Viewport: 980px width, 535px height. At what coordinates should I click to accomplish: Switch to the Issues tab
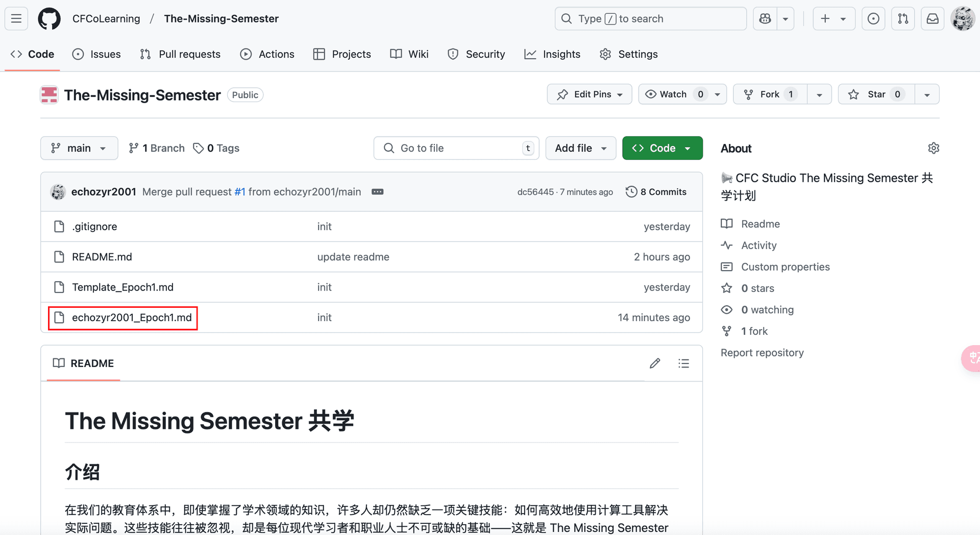pos(97,54)
